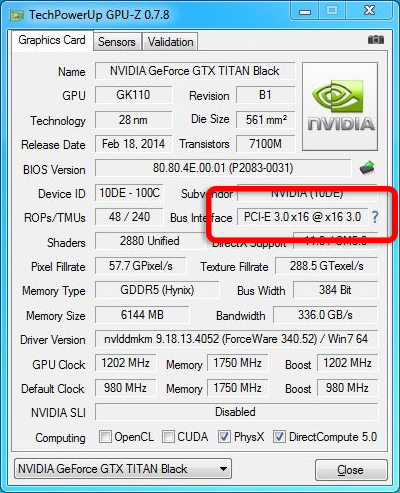Select the Graphics Card tab

(52, 40)
